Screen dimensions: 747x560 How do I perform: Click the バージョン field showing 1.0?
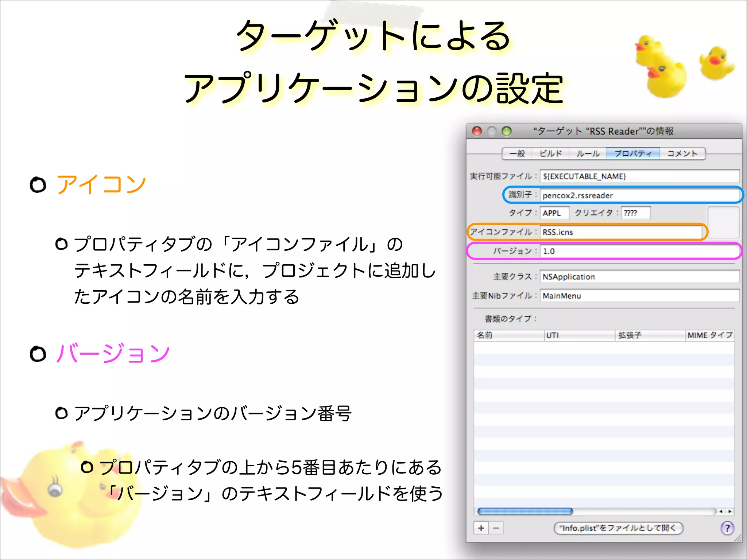click(x=638, y=251)
